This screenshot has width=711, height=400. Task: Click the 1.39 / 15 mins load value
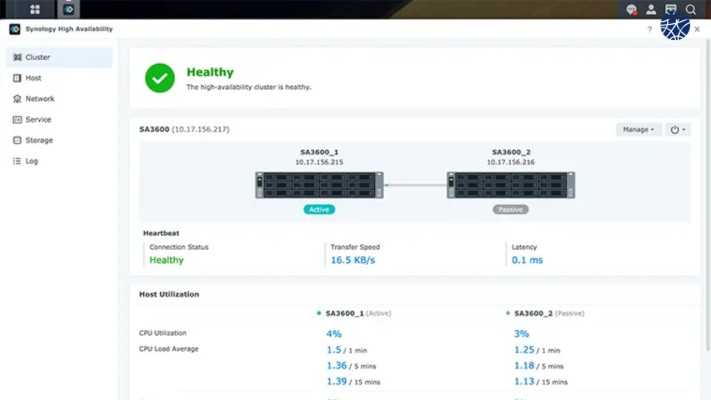pos(353,382)
